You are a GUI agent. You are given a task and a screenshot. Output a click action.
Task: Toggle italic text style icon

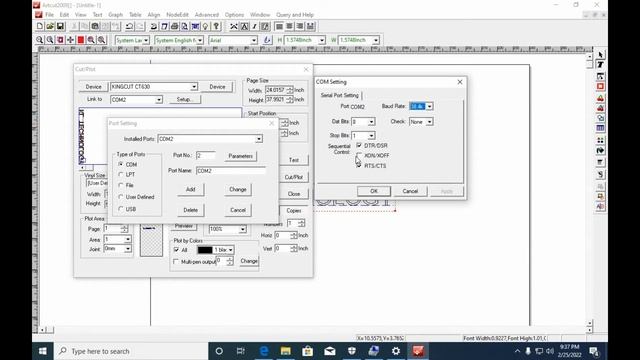tap(254, 27)
